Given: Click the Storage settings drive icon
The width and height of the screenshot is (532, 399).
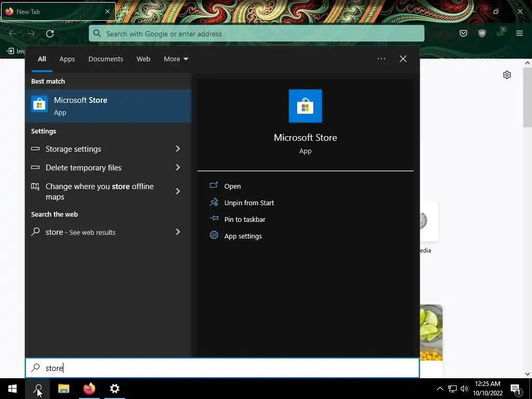Looking at the screenshot, I should [35, 149].
